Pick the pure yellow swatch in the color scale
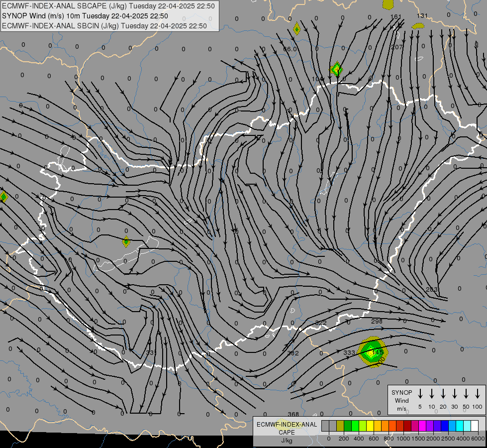Screen dimensions: 487x448 tap(370, 426)
